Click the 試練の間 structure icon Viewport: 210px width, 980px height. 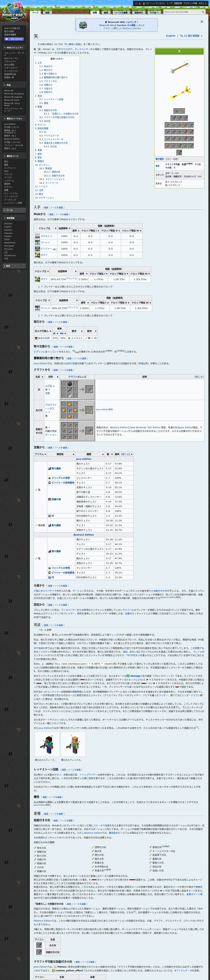[49, 499]
